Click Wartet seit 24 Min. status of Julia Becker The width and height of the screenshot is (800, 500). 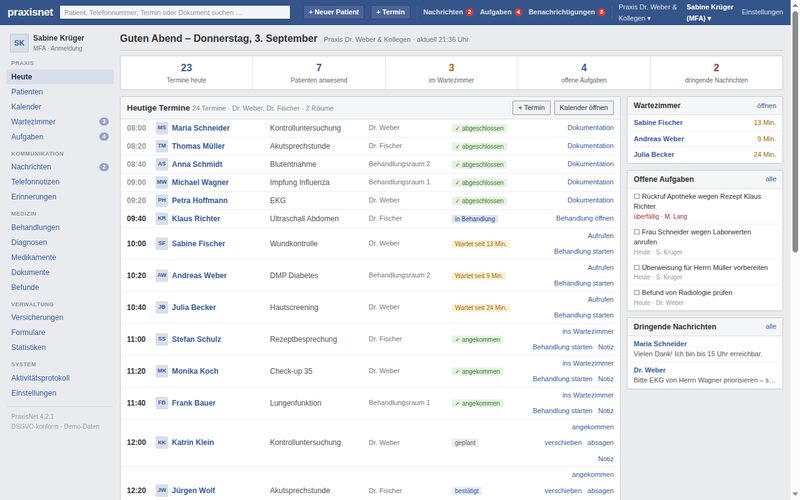pyautogui.click(x=480, y=308)
